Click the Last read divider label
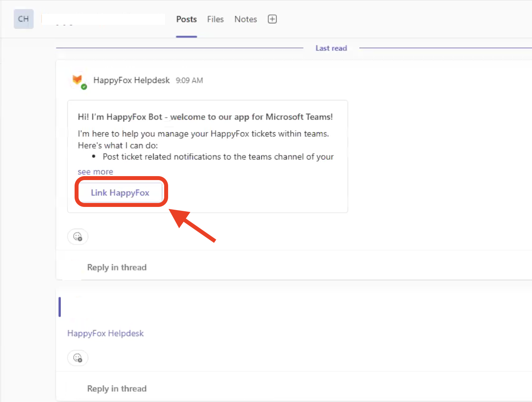The width and height of the screenshot is (532, 402). (x=331, y=48)
